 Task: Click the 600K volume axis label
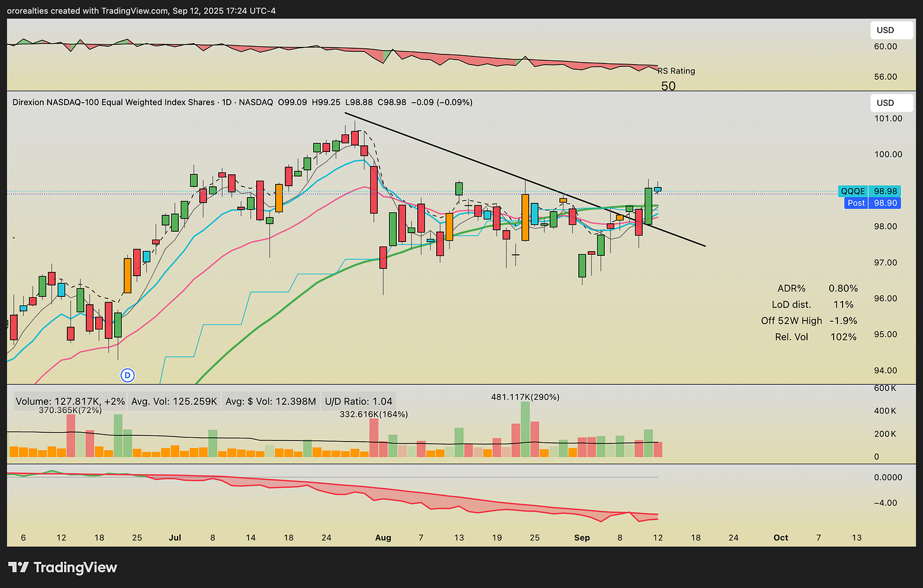click(x=885, y=388)
